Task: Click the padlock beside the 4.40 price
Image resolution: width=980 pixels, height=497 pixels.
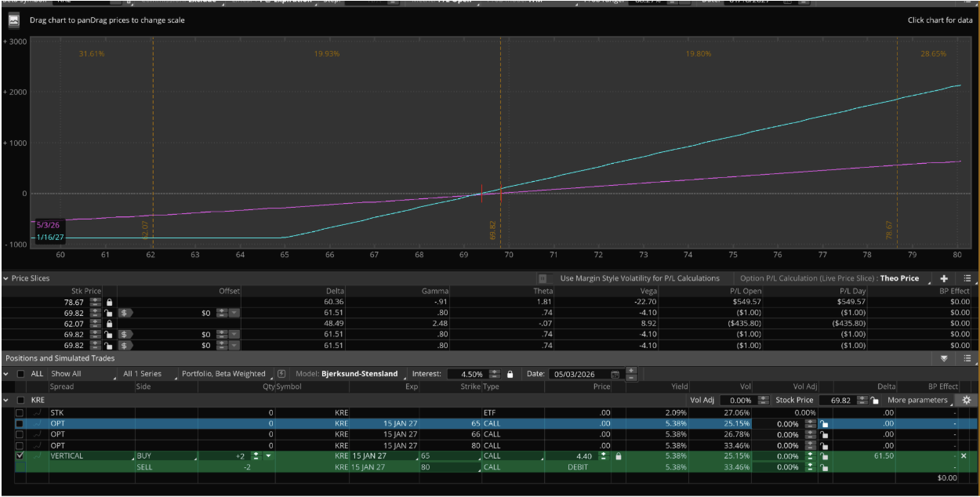Action: point(619,455)
